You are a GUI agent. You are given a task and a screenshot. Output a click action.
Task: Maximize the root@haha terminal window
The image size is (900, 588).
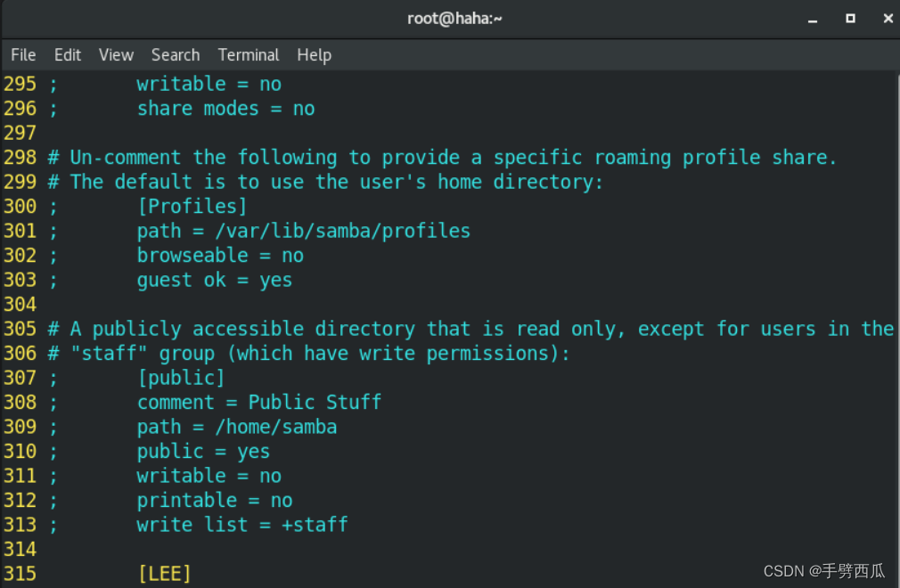[850, 19]
